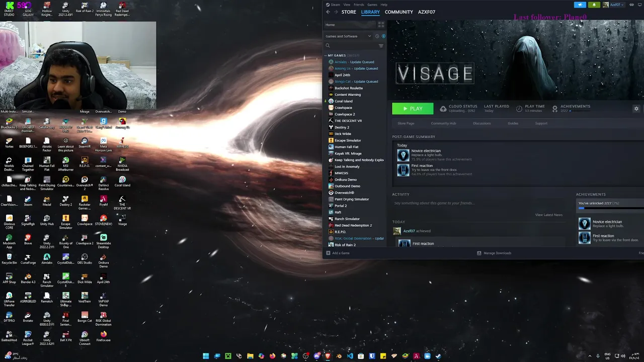Click Add a Game at bottom
The width and height of the screenshot is (644, 362).
tap(338, 253)
